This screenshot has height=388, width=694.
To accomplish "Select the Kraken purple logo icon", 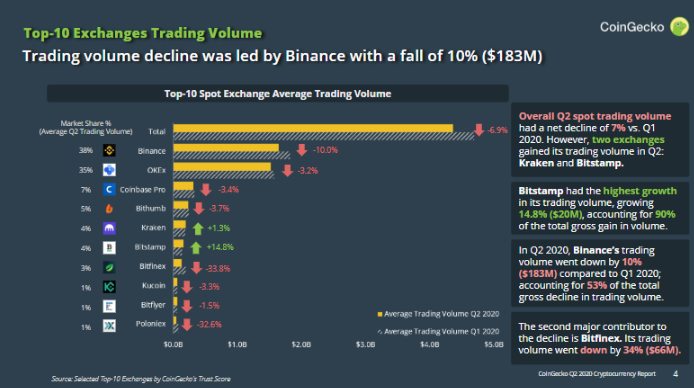I will coord(109,228).
